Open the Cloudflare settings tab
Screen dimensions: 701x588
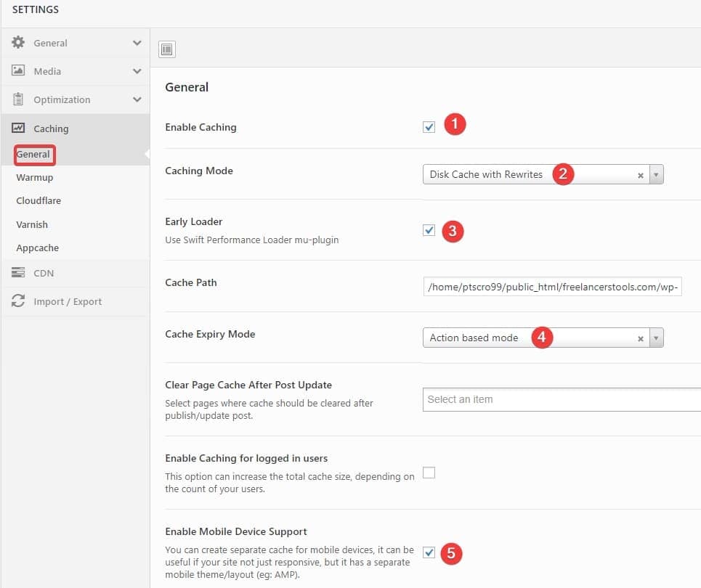39,200
